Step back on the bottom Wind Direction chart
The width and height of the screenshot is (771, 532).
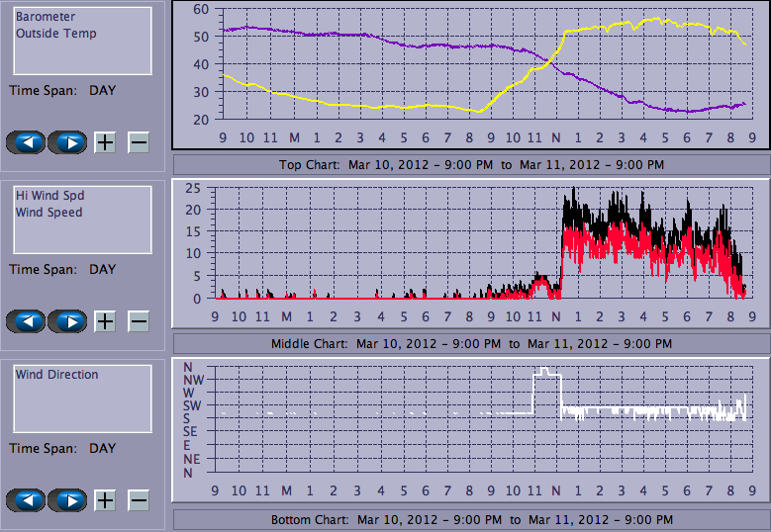[26, 500]
